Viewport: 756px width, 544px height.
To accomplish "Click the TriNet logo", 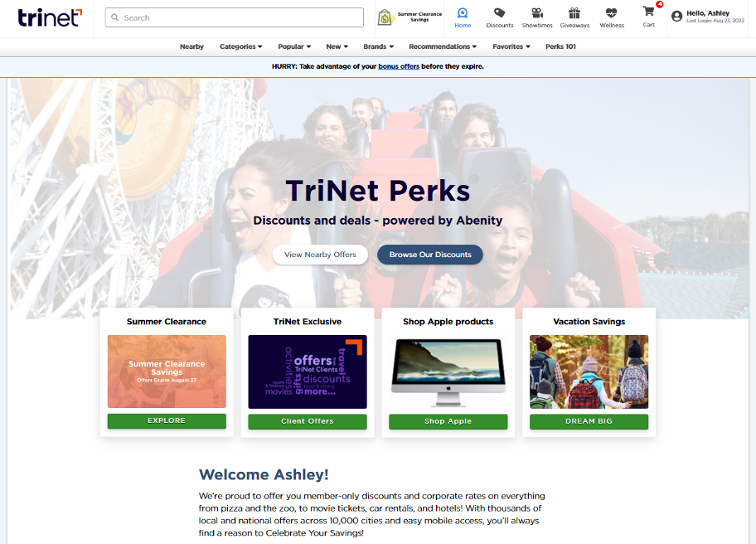I will [50, 18].
